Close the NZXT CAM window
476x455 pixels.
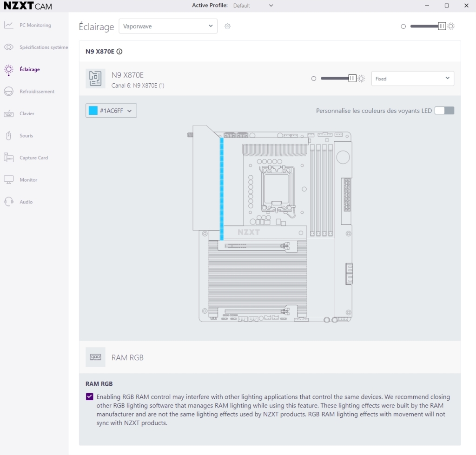466,6
